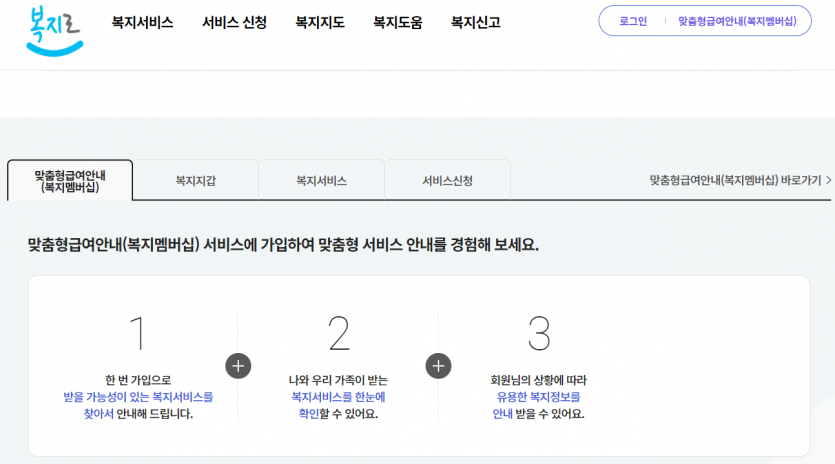Viewport: 835px width, 464px height.
Task: Switch to the 복지지갑 tab
Action: coord(196,181)
